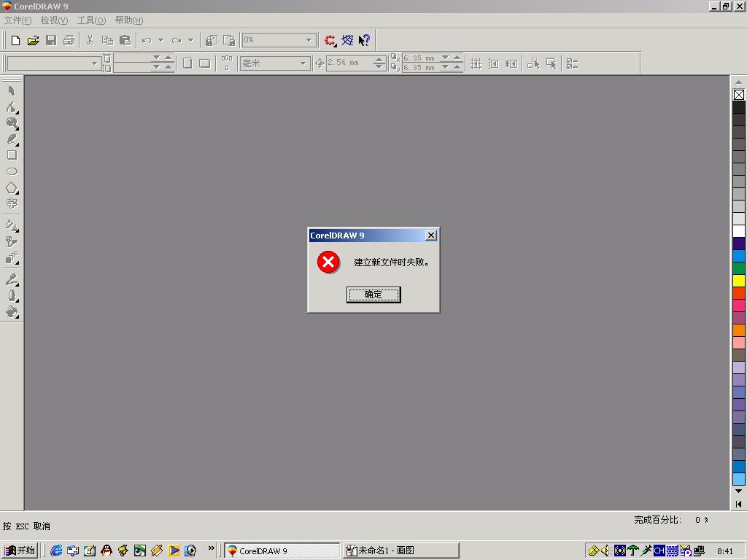This screenshot has width=747, height=560.
Task: Click the Paste clipboard icon
Action: click(125, 41)
